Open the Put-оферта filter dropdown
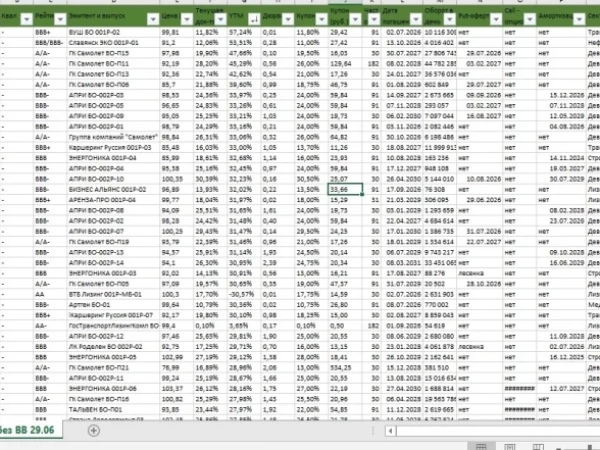Screen dimensions: 600x450 (x=496, y=19)
